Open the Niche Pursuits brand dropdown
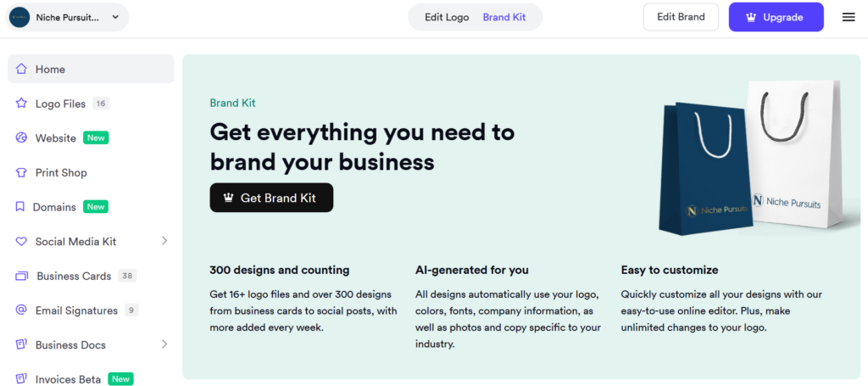Image resolution: width=868 pixels, height=386 pixels. (x=67, y=17)
